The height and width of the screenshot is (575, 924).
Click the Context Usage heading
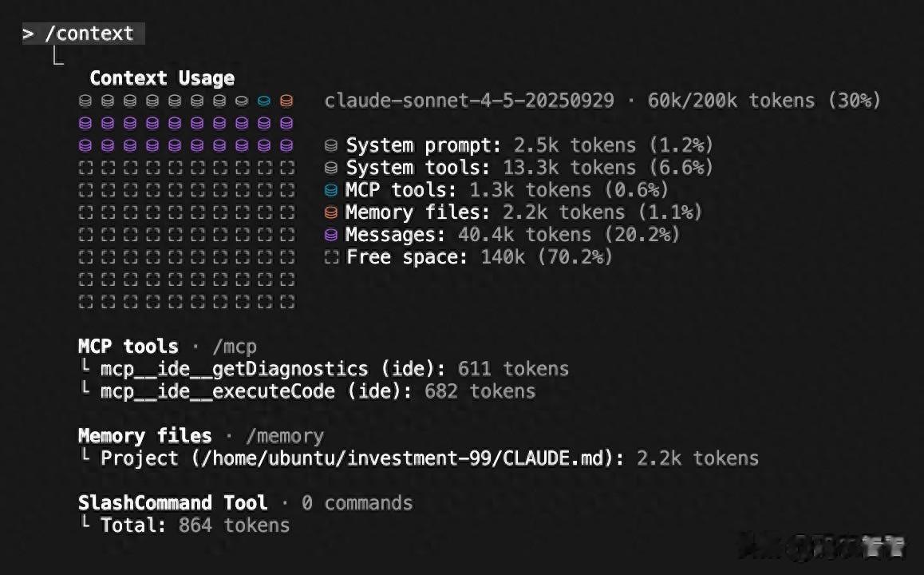[162, 78]
